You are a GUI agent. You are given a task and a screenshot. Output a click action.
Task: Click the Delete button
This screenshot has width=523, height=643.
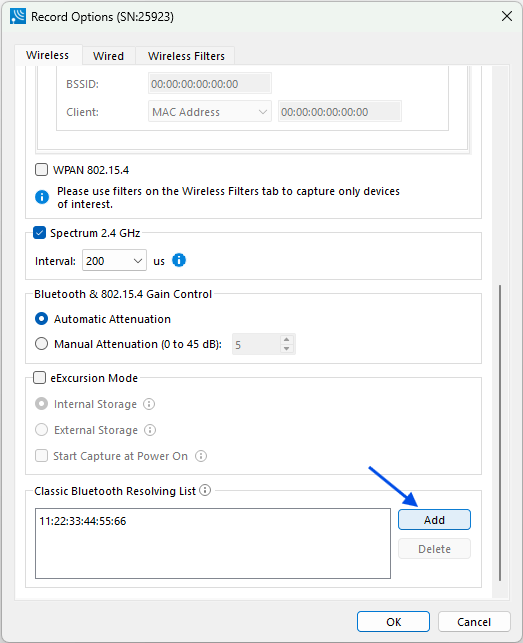click(434, 549)
